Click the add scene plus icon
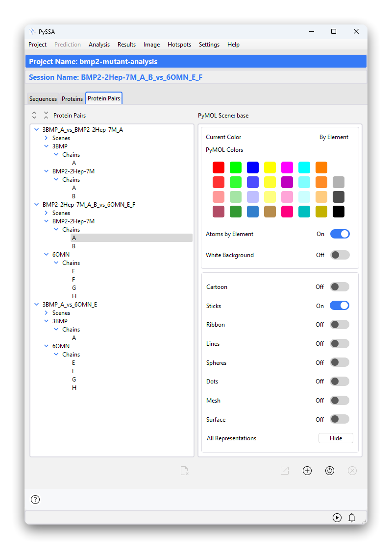Viewport: 392px width, 549px height. pyautogui.click(x=307, y=471)
